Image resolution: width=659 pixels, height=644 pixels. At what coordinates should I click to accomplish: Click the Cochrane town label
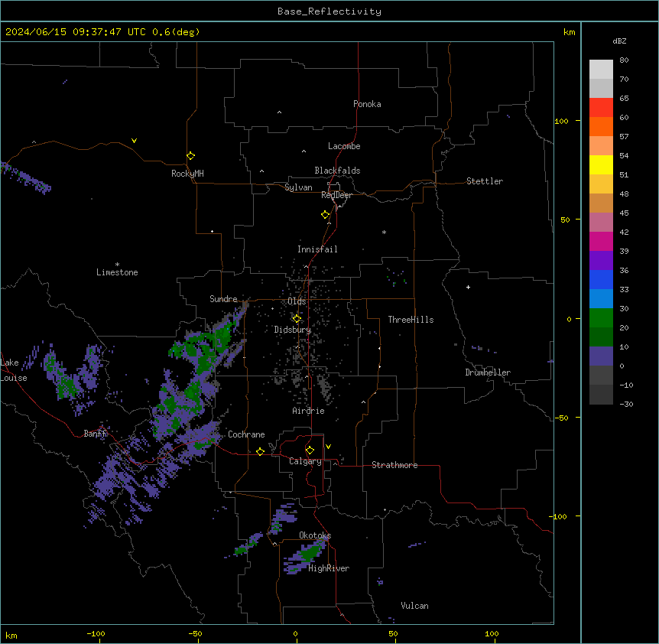tap(246, 434)
